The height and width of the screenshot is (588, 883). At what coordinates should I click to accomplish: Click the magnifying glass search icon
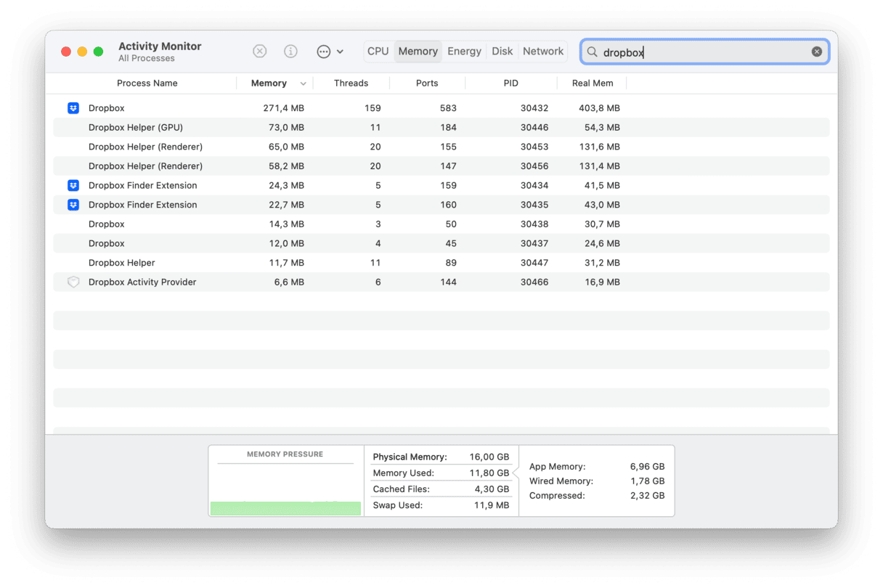[592, 52]
